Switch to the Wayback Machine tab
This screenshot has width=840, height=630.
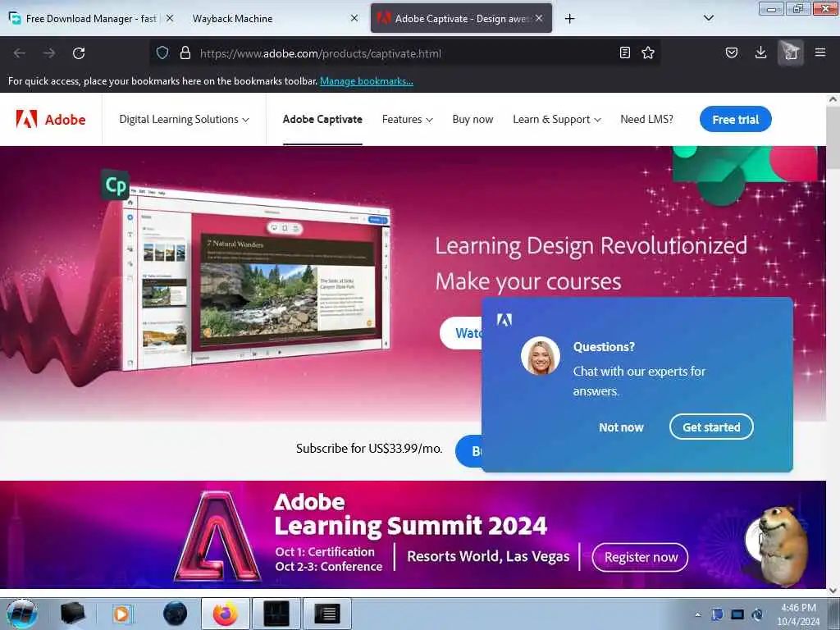coord(232,18)
